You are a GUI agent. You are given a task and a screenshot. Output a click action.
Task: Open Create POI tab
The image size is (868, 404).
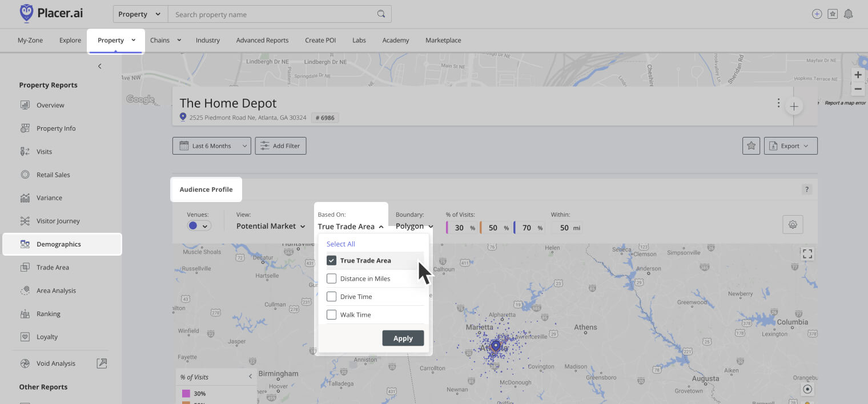point(320,41)
